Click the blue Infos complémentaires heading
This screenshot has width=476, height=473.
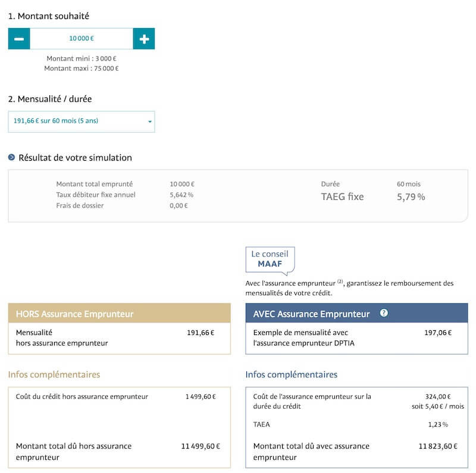[x=292, y=374]
